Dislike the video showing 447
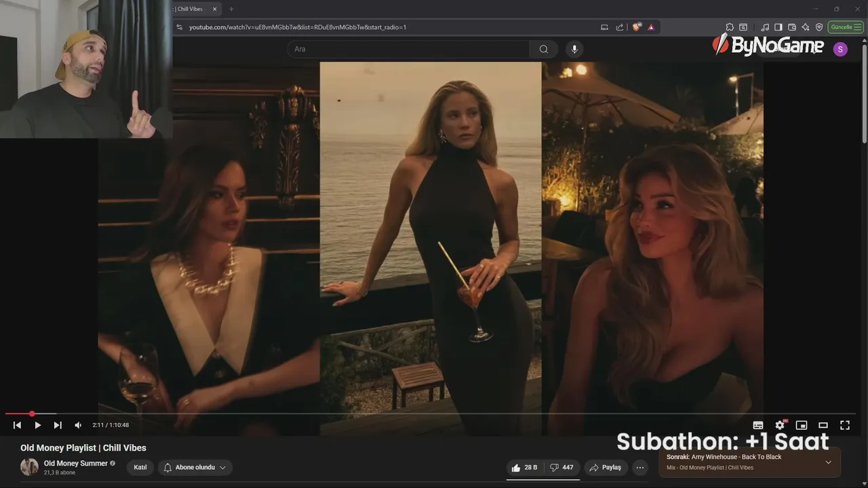 (561, 468)
